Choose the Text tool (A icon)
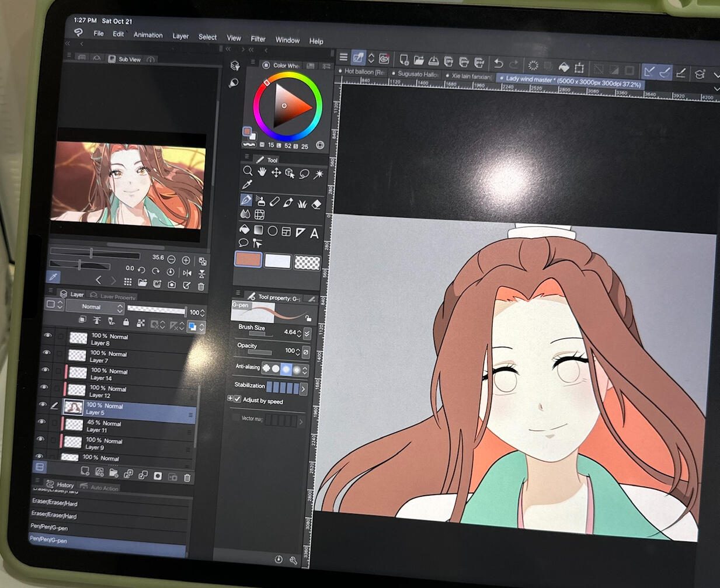The image size is (720, 588). coord(314,234)
